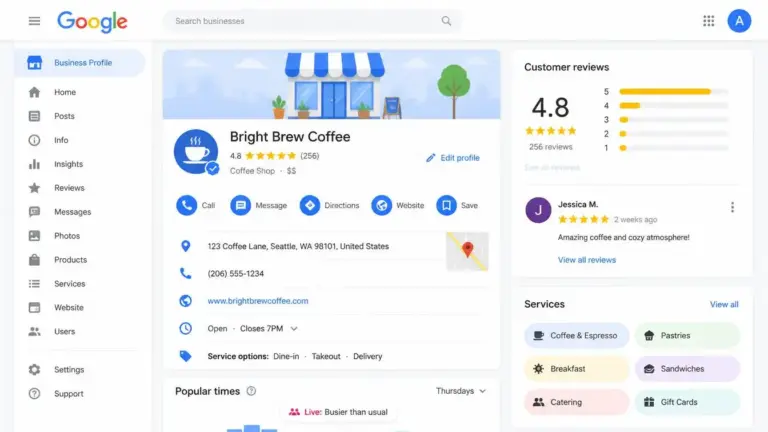Click the Users people icon
768x432 pixels.
click(34, 332)
